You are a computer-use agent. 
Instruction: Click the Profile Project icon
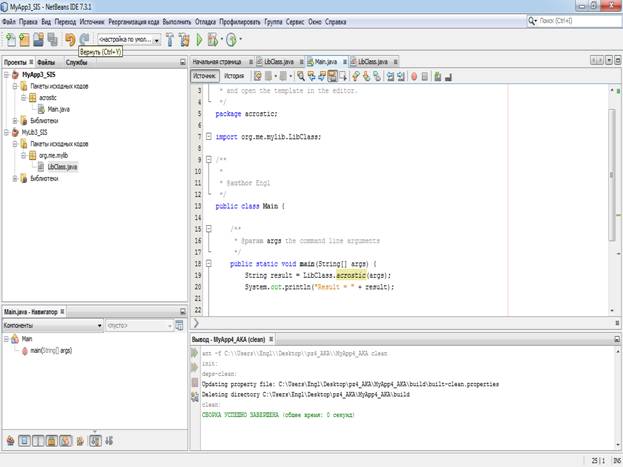(x=231, y=39)
